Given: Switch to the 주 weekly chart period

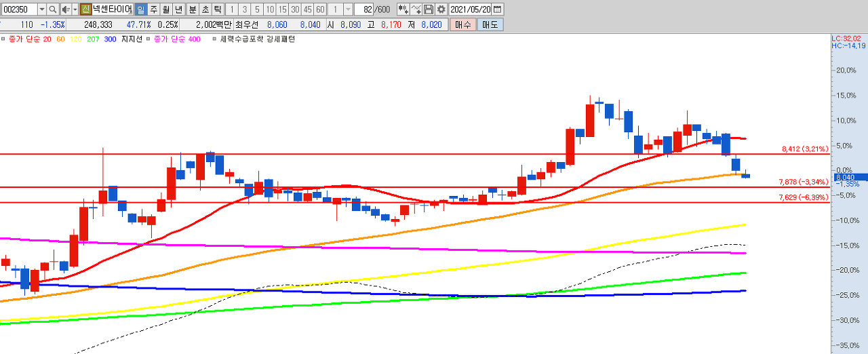Looking at the screenshot, I should coord(153,9).
